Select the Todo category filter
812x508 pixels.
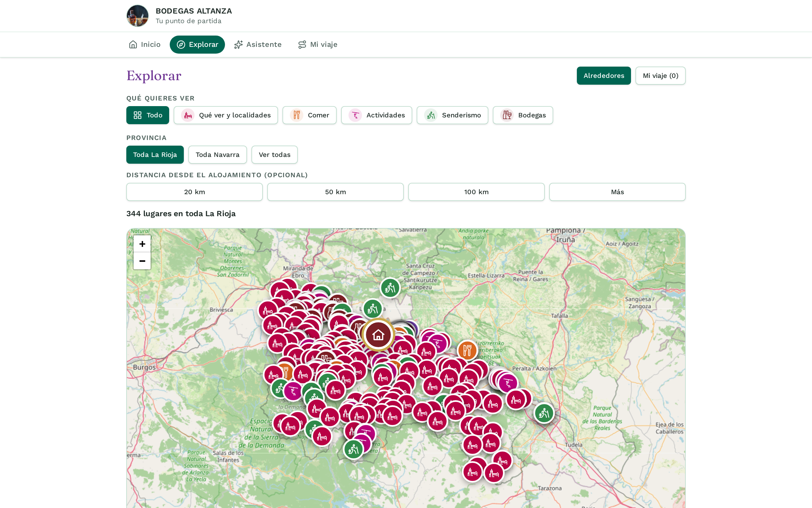pyautogui.click(x=148, y=115)
